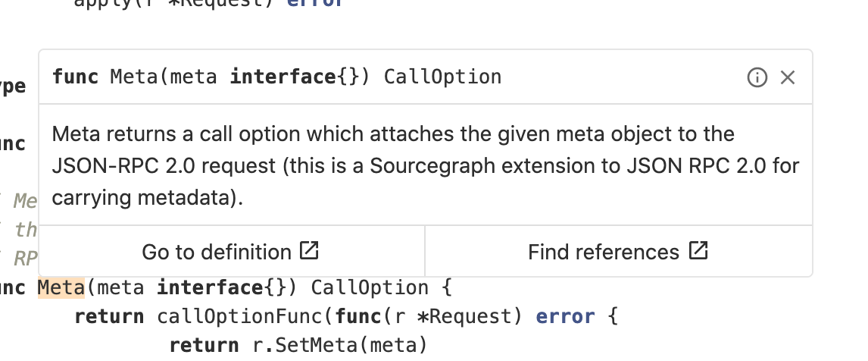This screenshot has width=868, height=361.
Task: Click the bold interface keyword in popup header
Action: coord(283,77)
